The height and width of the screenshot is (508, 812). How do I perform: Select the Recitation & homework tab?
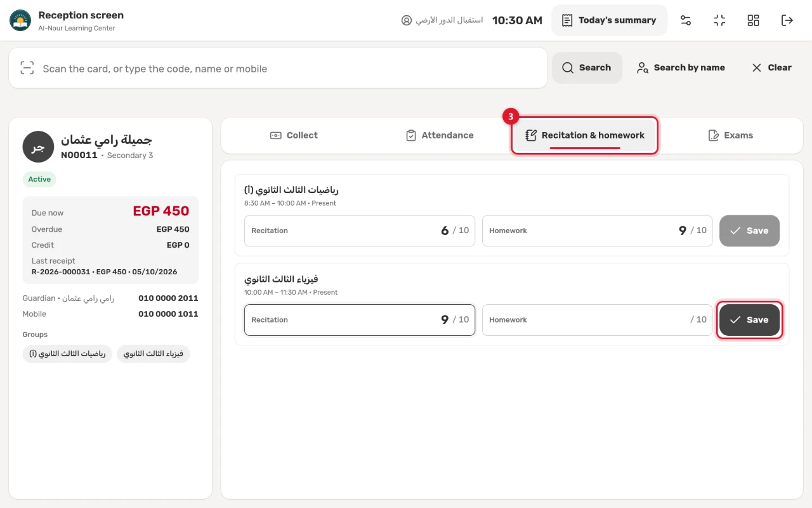click(585, 135)
